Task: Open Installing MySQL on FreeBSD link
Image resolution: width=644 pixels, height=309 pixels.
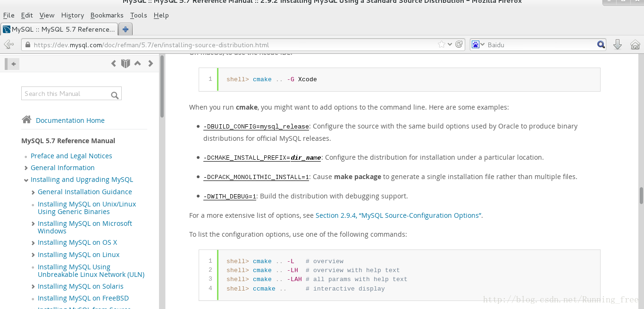Action: tap(83, 298)
